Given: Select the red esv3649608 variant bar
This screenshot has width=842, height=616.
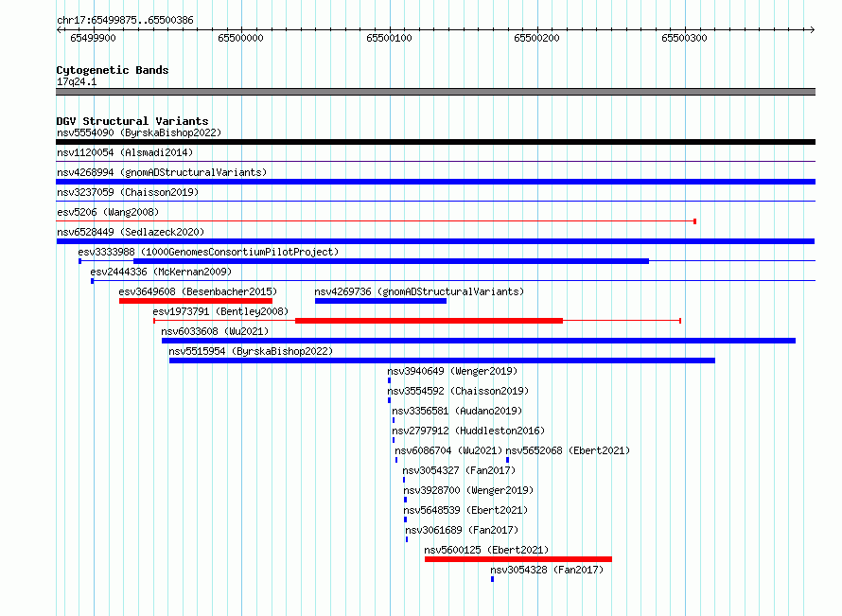Looking at the screenshot, I should (196, 301).
